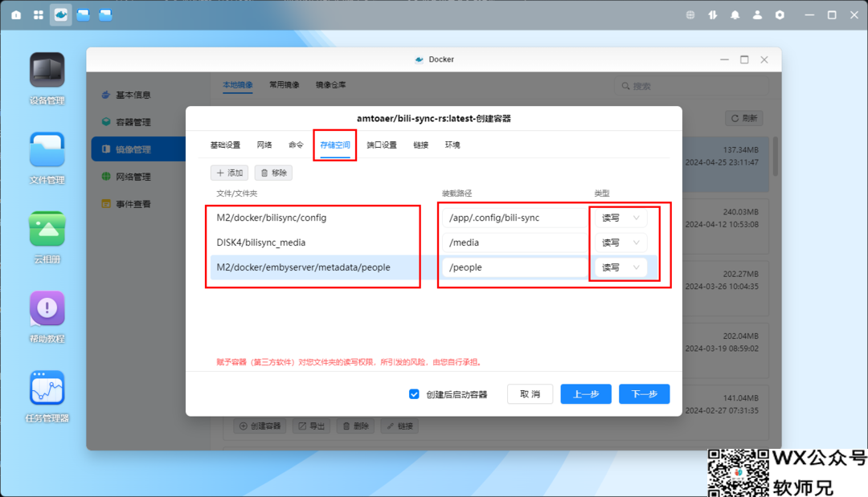Open the notifications bell icon
Image resolution: width=868 pixels, height=497 pixels.
pyautogui.click(x=735, y=15)
